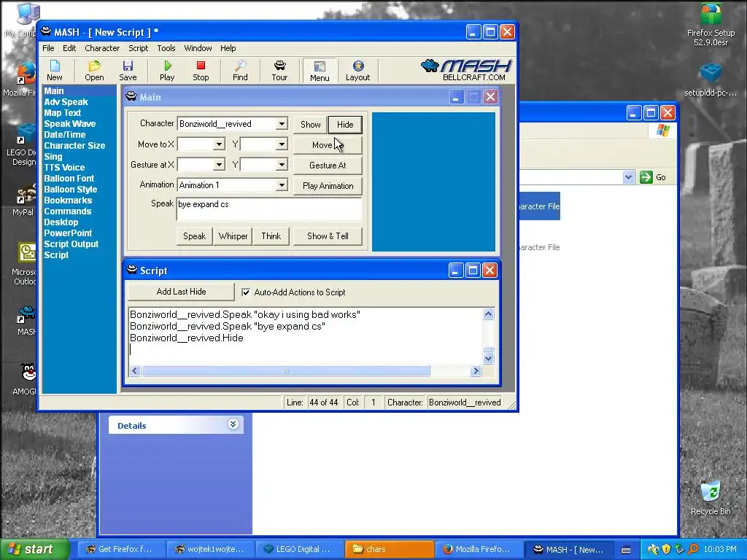Select the Microsoft Outlook desktop icon
This screenshot has height=560, width=747.
[25, 264]
